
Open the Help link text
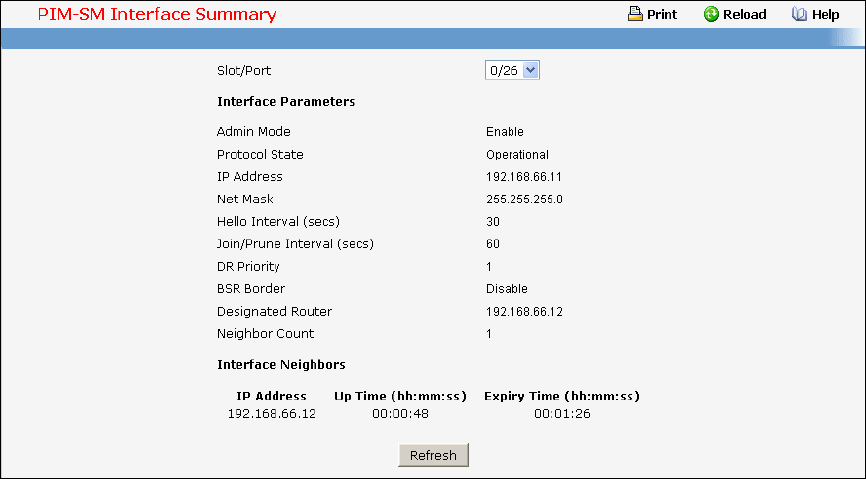coord(826,14)
